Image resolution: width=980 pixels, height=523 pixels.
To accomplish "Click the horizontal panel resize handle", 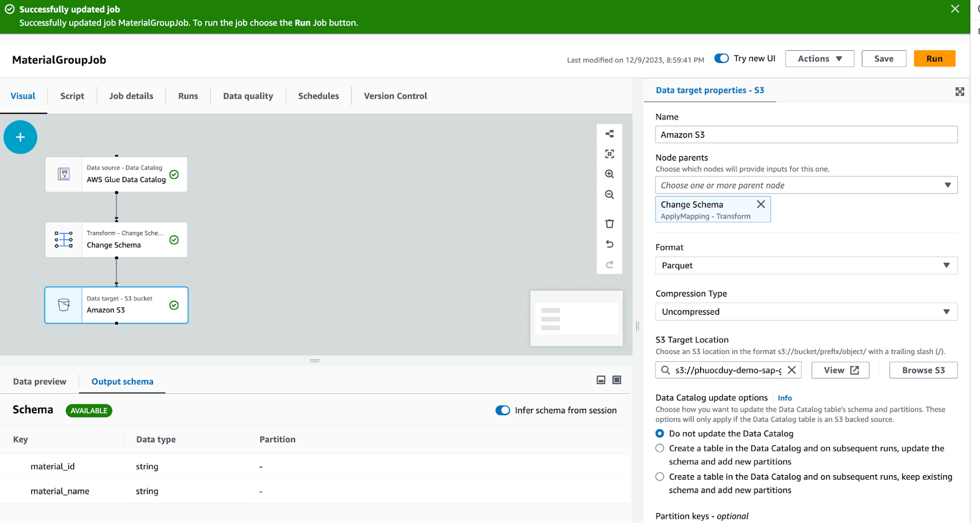I will 315,361.
